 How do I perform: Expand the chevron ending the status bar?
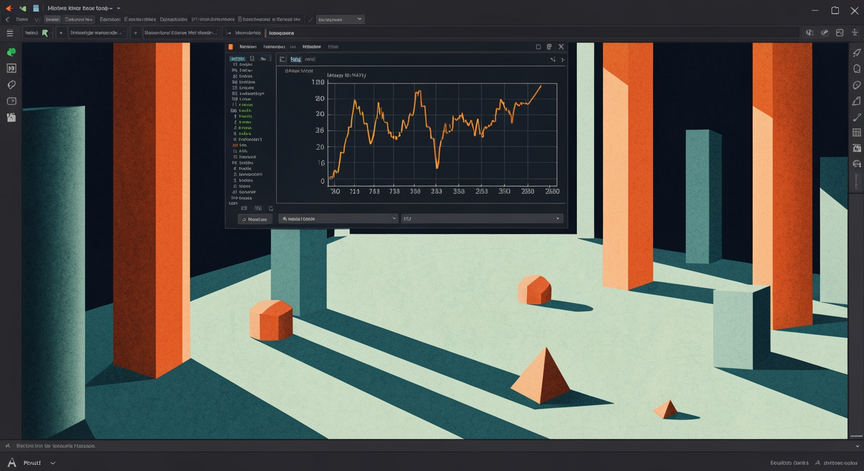857,446
